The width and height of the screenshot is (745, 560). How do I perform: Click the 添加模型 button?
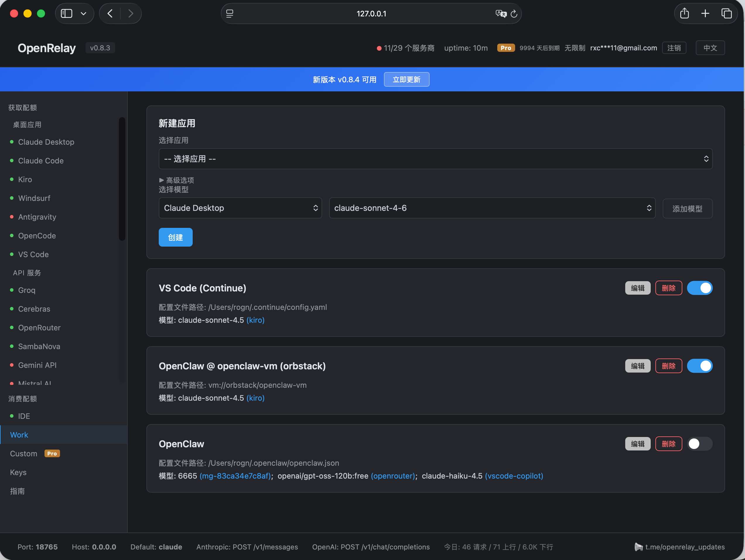(687, 209)
